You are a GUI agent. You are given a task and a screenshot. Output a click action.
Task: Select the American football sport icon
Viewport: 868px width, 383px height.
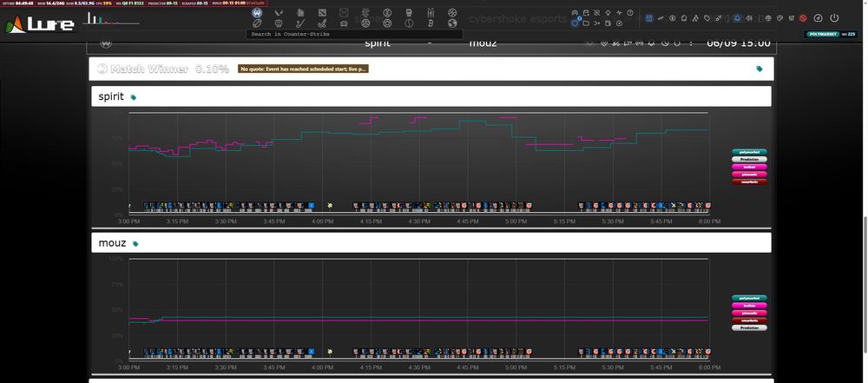pos(257,23)
